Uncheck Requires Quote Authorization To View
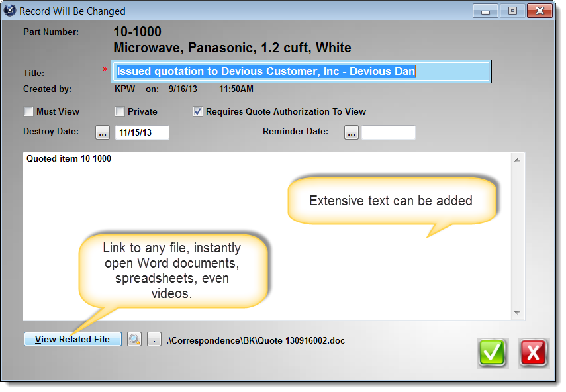Viewport: 566px width, 392px height. coord(198,112)
